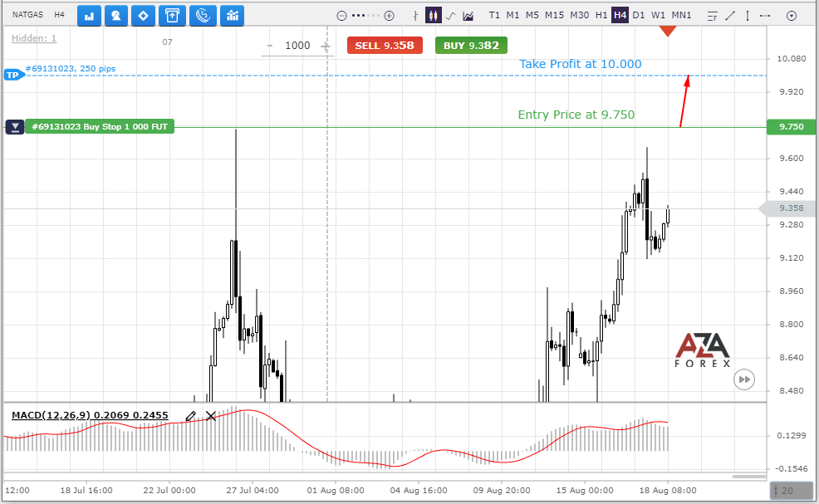Open the MACD(12,26,9) indicator label

90,415
